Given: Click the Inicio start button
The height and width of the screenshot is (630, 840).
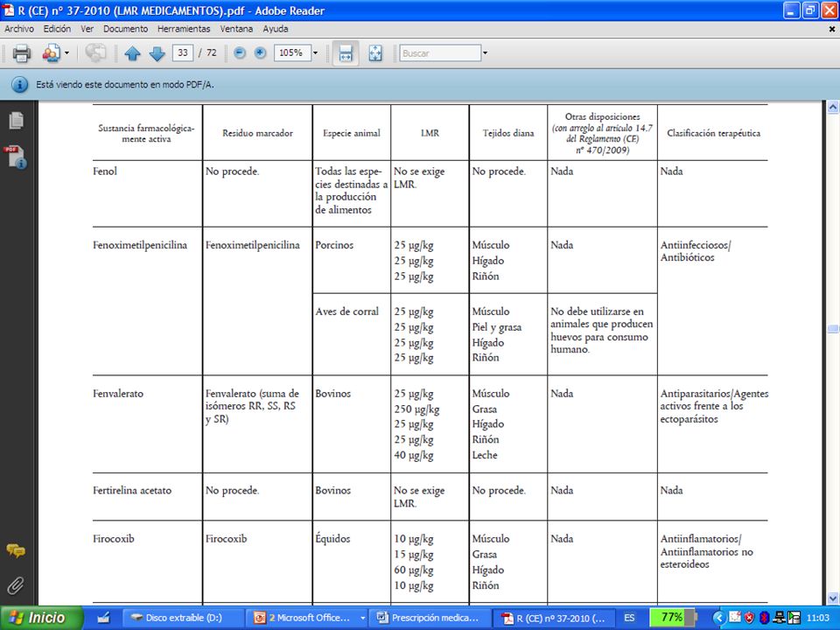Looking at the screenshot, I should (x=41, y=618).
